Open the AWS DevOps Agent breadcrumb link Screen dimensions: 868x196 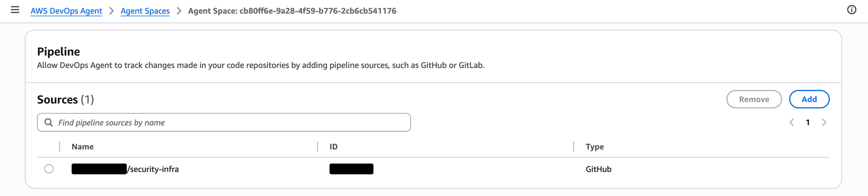coord(66,11)
